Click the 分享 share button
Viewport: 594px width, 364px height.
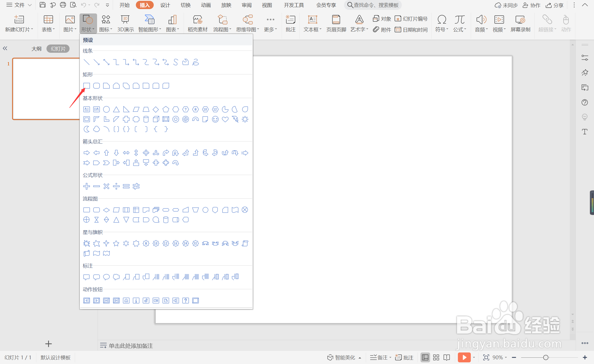click(555, 5)
